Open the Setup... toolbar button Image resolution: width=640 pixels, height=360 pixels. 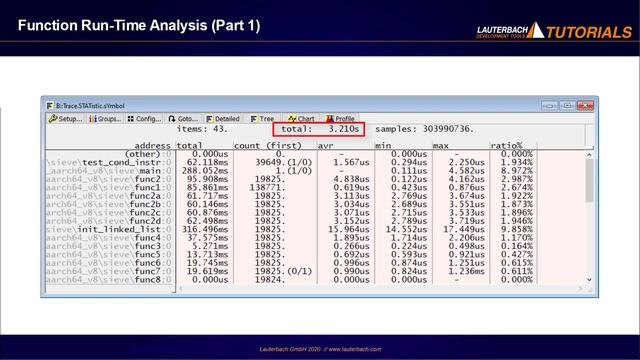pos(65,119)
